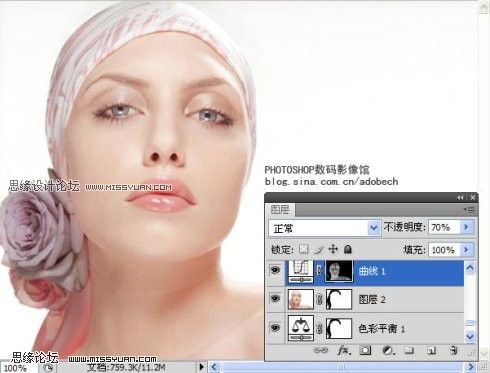The height and width of the screenshot is (373, 490).
Task: Click horizontal scrollbar right arrow
Action: point(471,367)
